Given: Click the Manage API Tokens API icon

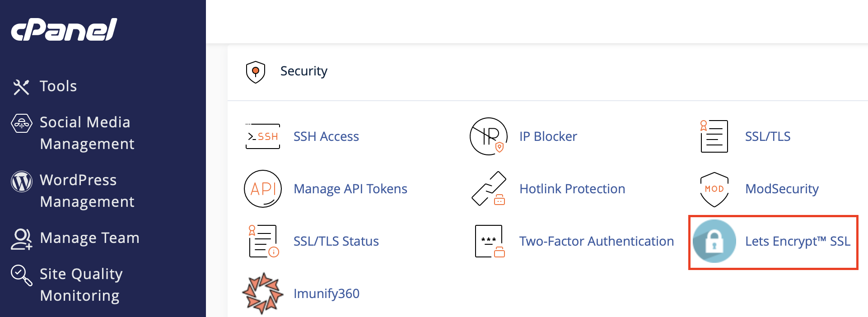Looking at the screenshot, I should (x=263, y=189).
